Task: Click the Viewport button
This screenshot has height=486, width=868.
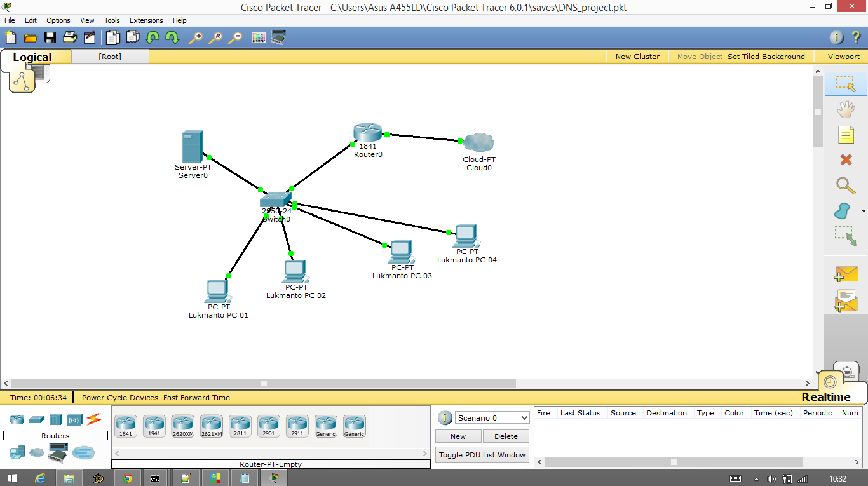Action: pos(844,57)
